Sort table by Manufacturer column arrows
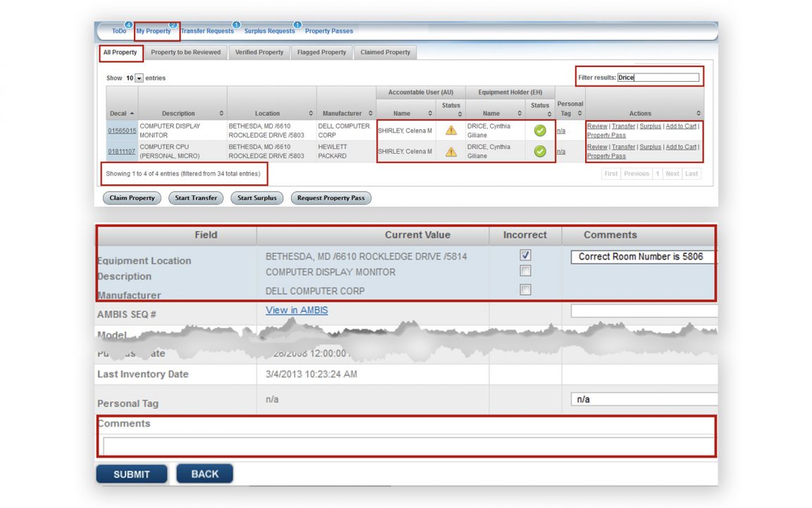This screenshot has width=812, height=508. pos(371,114)
